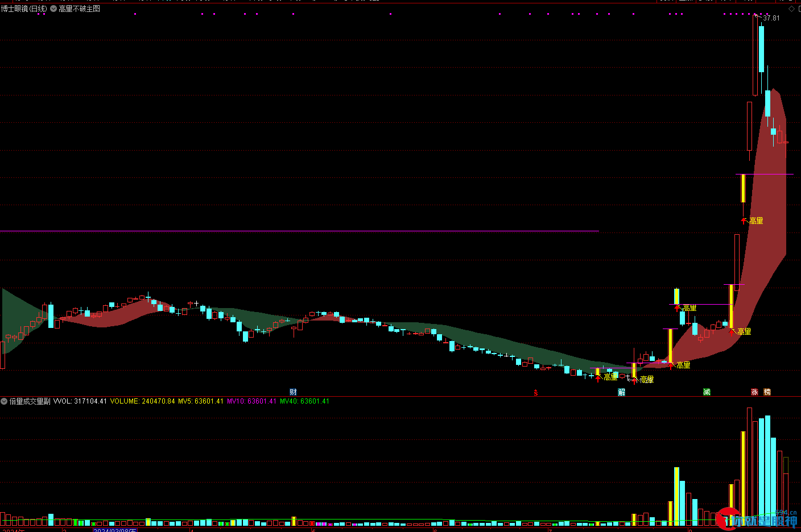Click the tallest cyan candle near 37.81
Image resolution: width=801 pixels, height=532 pixels.
coord(761,48)
